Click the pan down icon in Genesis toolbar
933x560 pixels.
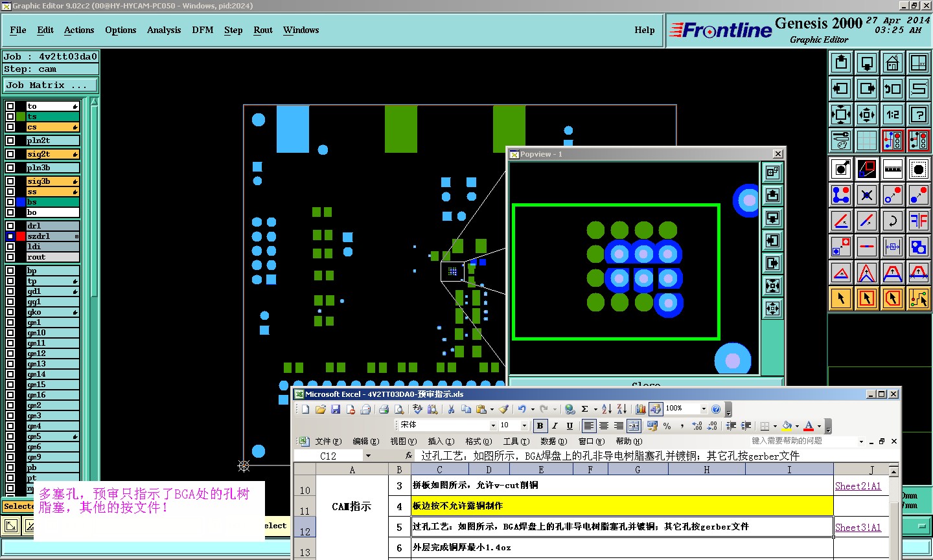[867, 63]
